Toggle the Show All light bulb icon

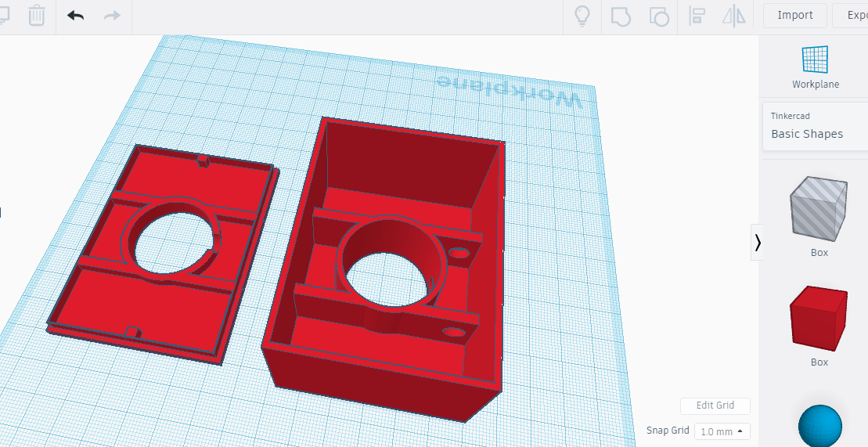tap(582, 16)
